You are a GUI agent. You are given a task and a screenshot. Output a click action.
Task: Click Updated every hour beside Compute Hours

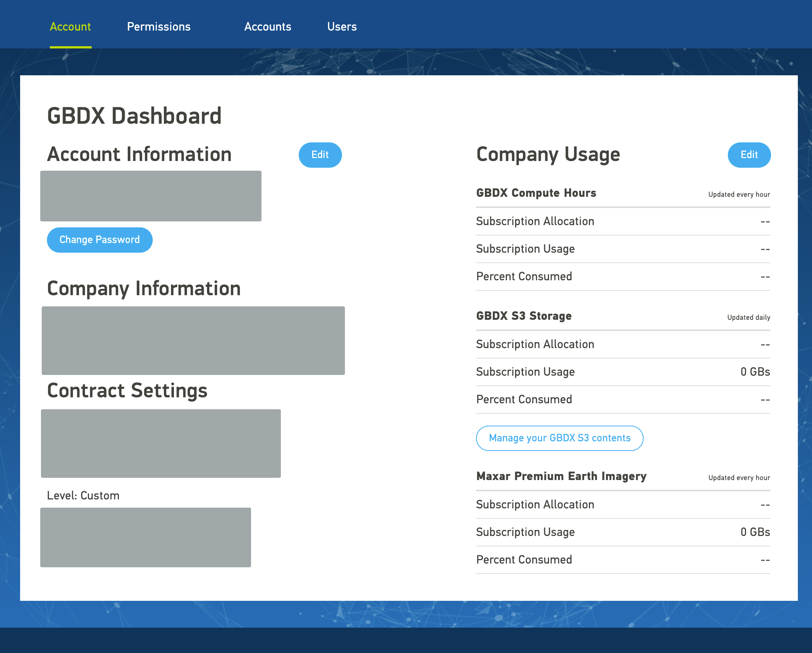click(x=739, y=195)
